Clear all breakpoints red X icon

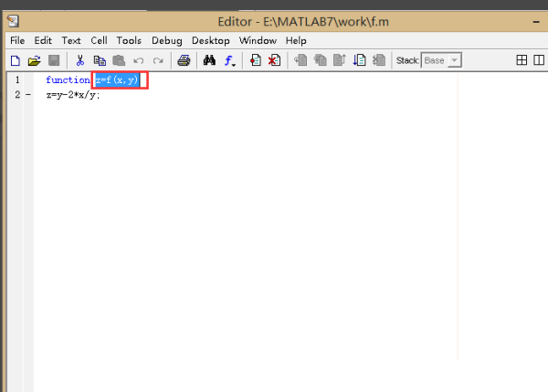(x=274, y=60)
